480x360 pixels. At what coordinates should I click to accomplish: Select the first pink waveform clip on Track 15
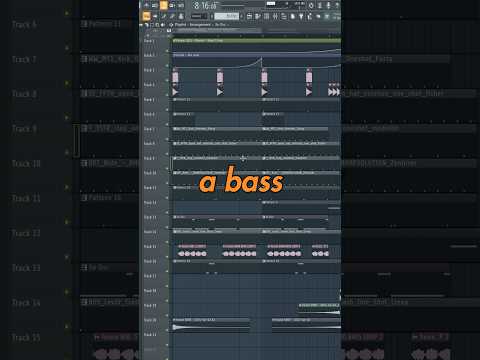click(x=192, y=251)
